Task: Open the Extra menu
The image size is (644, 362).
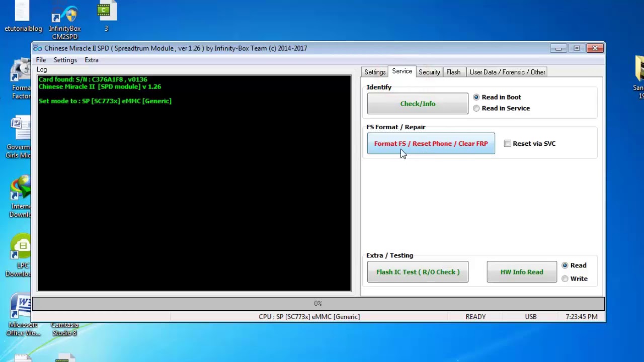Action: [92, 60]
